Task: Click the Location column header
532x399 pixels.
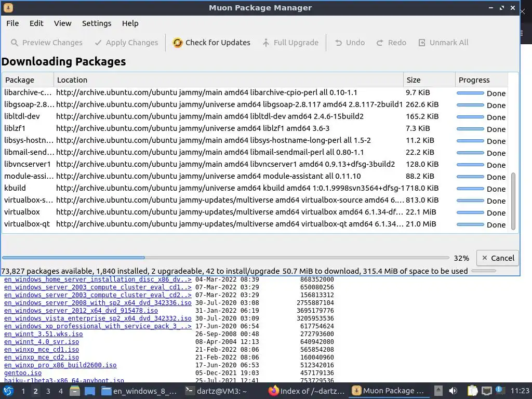Action: coord(229,80)
